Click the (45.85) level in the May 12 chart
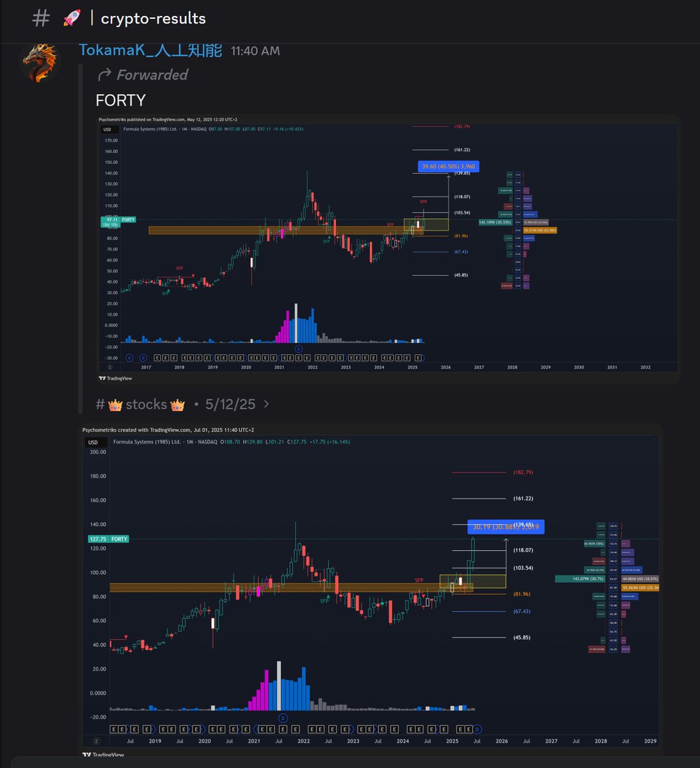The width and height of the screenshot is (700, 768). pos(461,275)
